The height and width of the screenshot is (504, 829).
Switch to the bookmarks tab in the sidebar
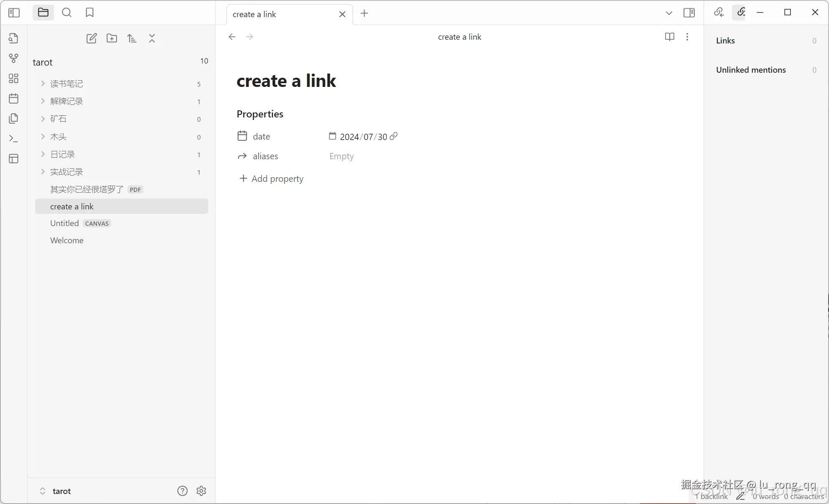pos(89,13)
